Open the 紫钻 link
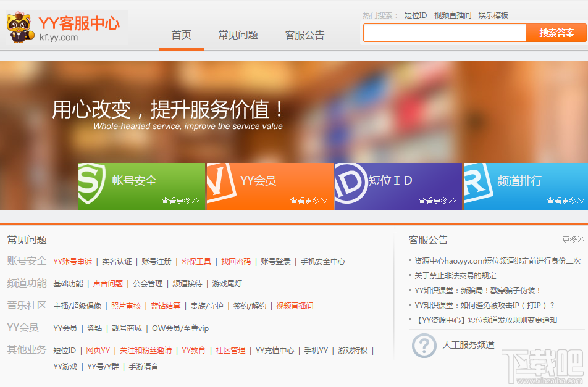This screenshot has width=588, height=387. (94, 328)
